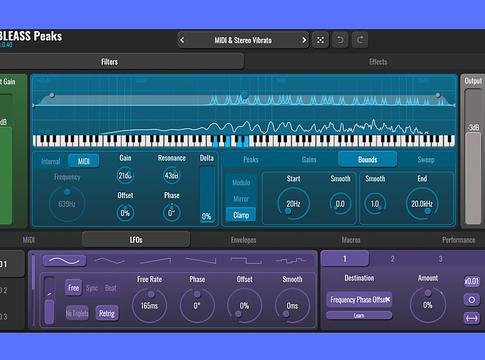Click the Amount knob showing 0%
Image resolution: width=485 pixels, height=360 pixels.
coord(428,305)
